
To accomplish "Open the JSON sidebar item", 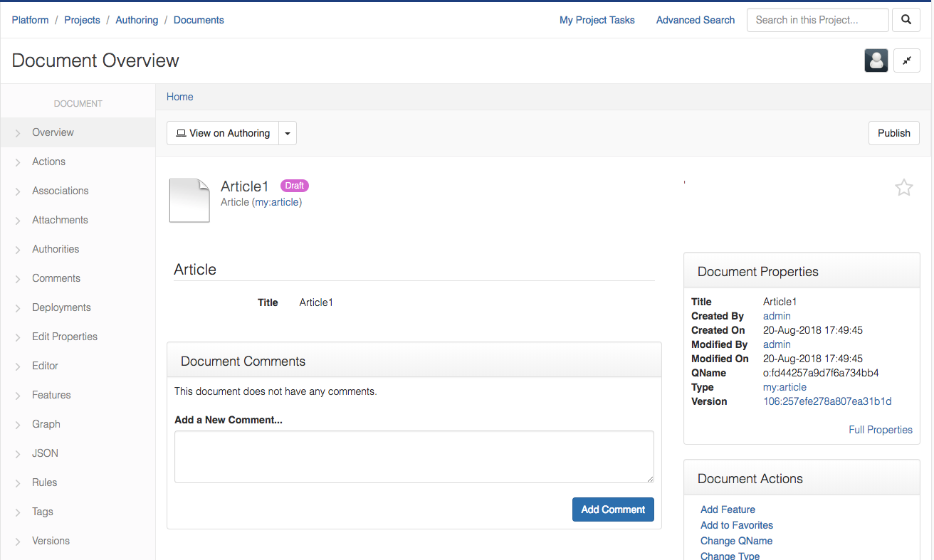I will 45,453.
